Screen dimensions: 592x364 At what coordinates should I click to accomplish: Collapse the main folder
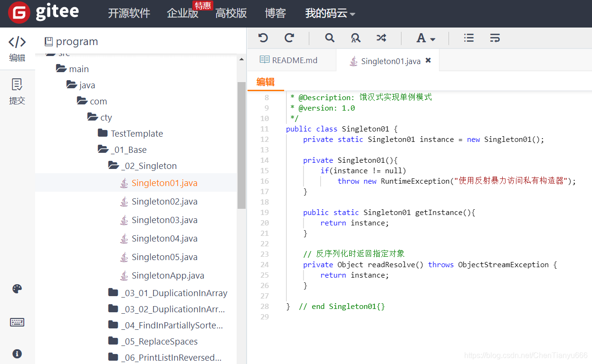61,69
